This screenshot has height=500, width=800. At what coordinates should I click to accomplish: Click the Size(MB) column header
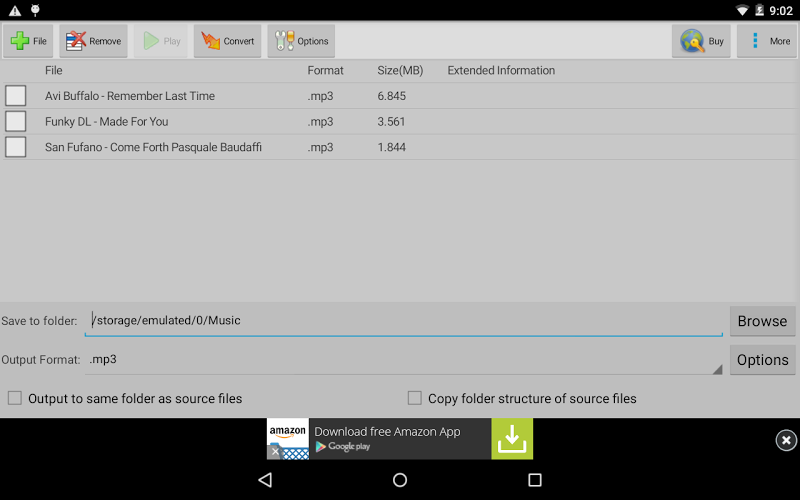[x=400, y=70]
